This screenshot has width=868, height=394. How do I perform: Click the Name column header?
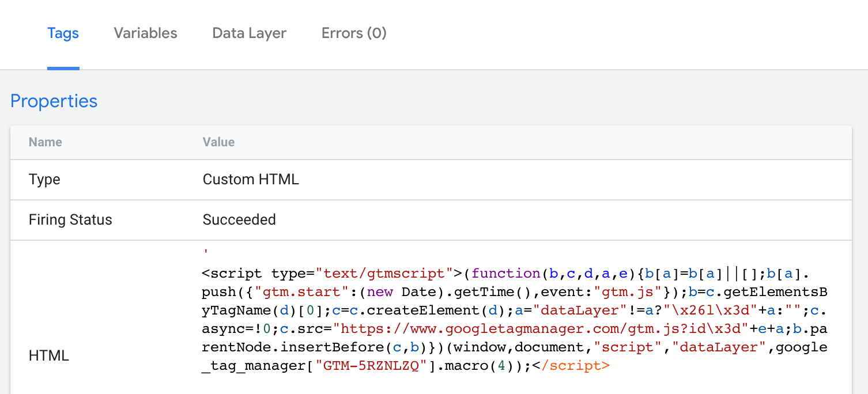pos(46,142)
